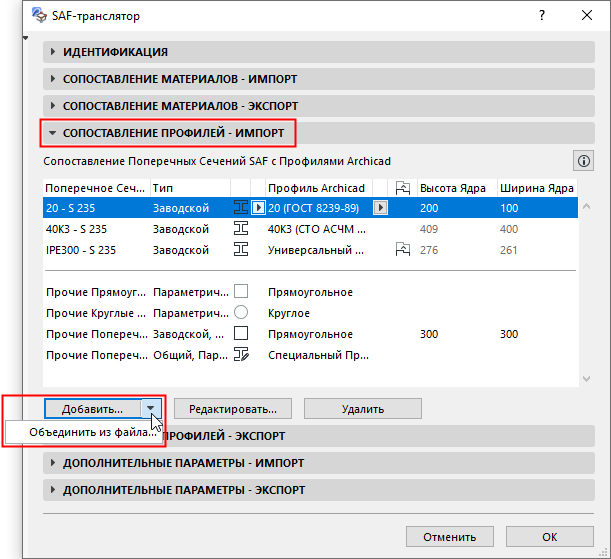
Task: Open the info button for profile mapping
Action: (x=583, y=161)
